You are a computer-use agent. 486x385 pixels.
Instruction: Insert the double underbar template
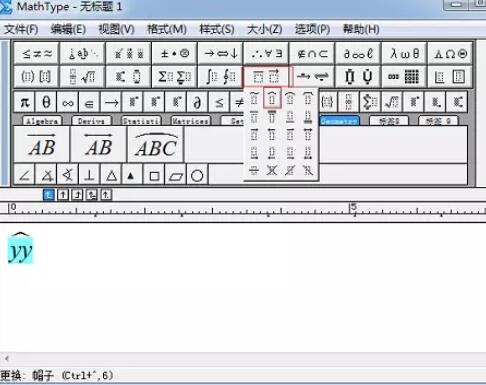(x=308, y=117)
